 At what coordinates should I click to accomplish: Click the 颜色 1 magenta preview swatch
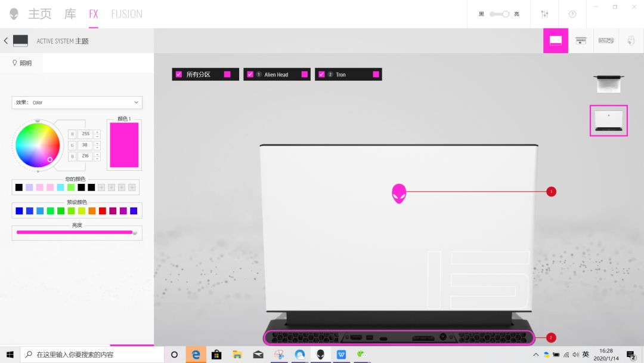point(124,145)
